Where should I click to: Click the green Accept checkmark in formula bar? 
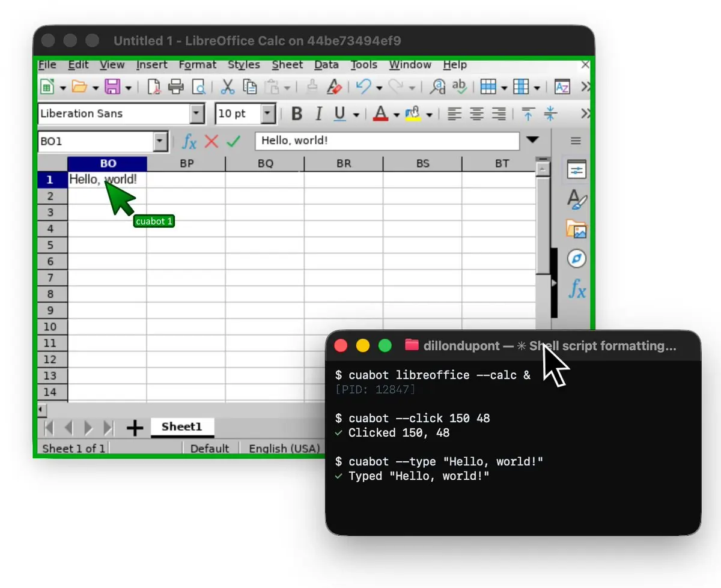[233, 142]
